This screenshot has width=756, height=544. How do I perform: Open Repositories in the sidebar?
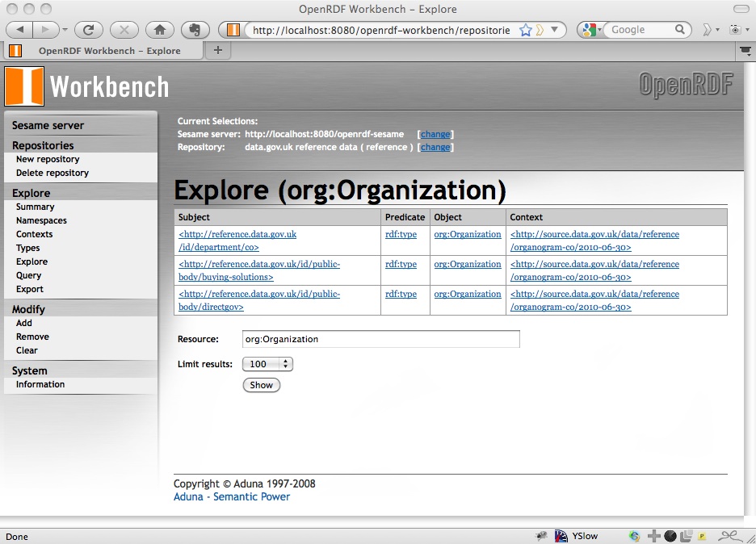(43, 145)
